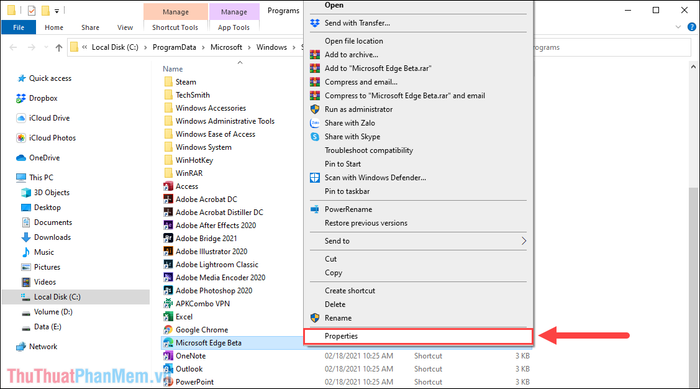
Task: Click Zalo icon next to Share with Zalo
Action: 315,123
